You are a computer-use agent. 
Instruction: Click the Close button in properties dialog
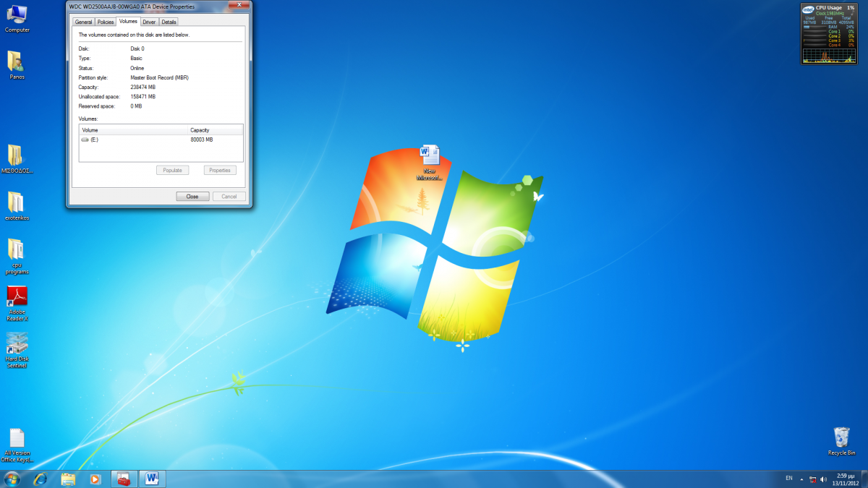pyautogui.click(x=192, y=197)
